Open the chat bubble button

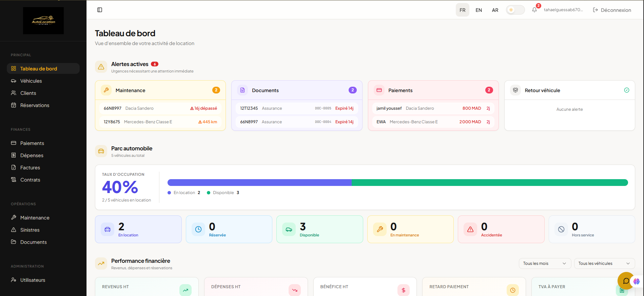pyautogui.click(x=626, y=281)
